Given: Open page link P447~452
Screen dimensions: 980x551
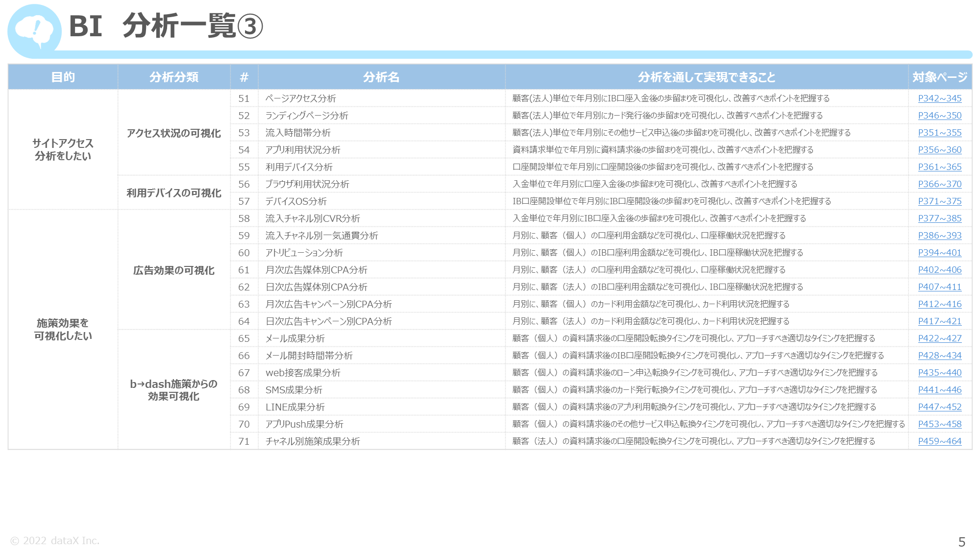Looking at the screenshot, I should 939,407.
